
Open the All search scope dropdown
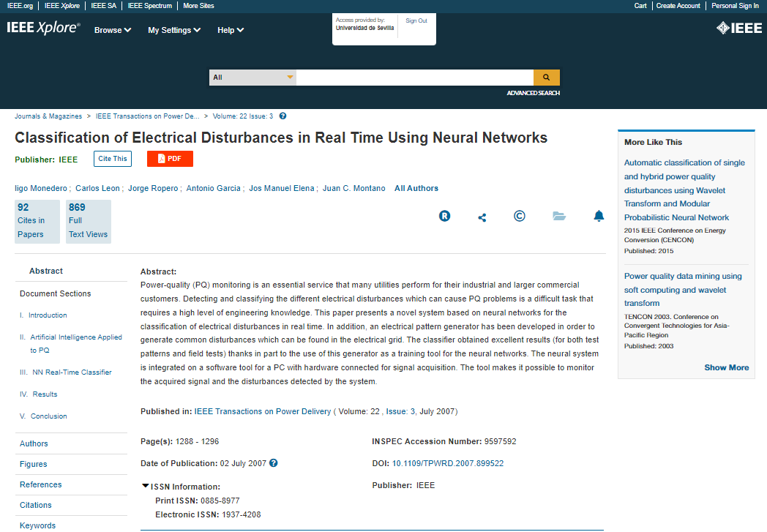[x=252, y=78]
